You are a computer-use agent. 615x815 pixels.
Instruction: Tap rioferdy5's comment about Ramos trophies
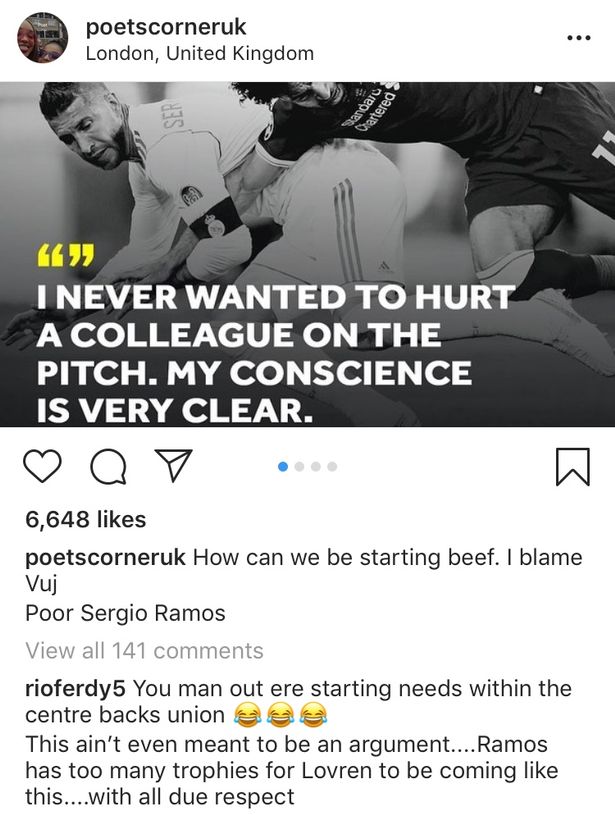click(x=290, y=770)
